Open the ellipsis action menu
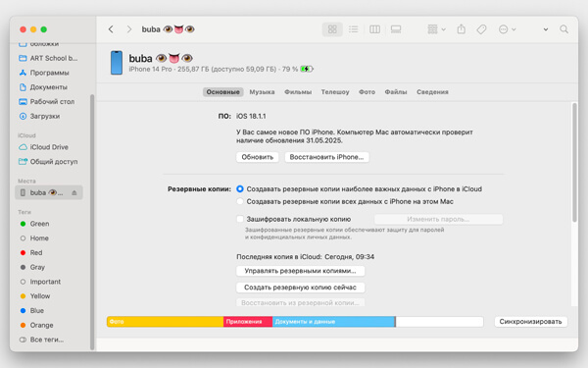588x368 pixels. pos(507,29)
